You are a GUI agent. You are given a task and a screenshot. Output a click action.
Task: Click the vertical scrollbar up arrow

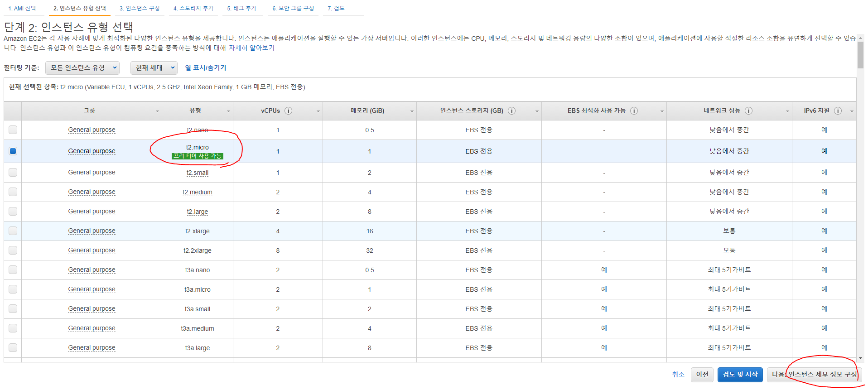tap(861, 38)
